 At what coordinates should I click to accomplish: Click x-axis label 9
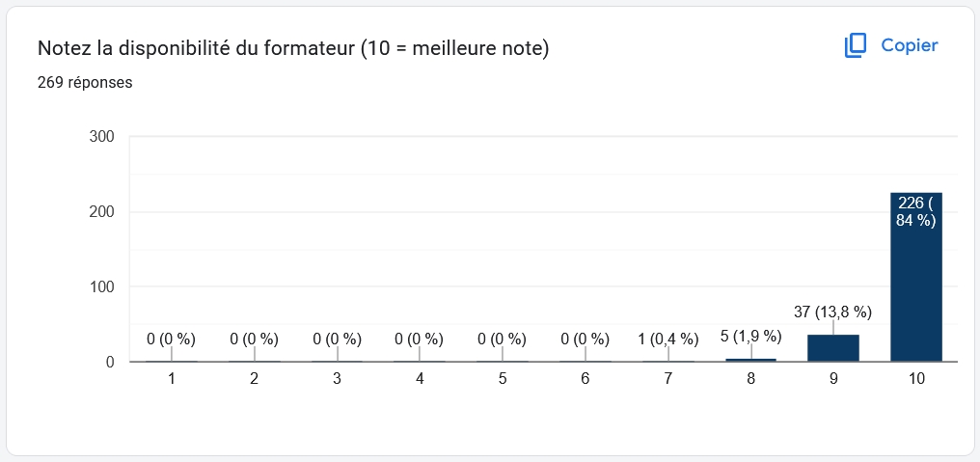coord(832,379)
